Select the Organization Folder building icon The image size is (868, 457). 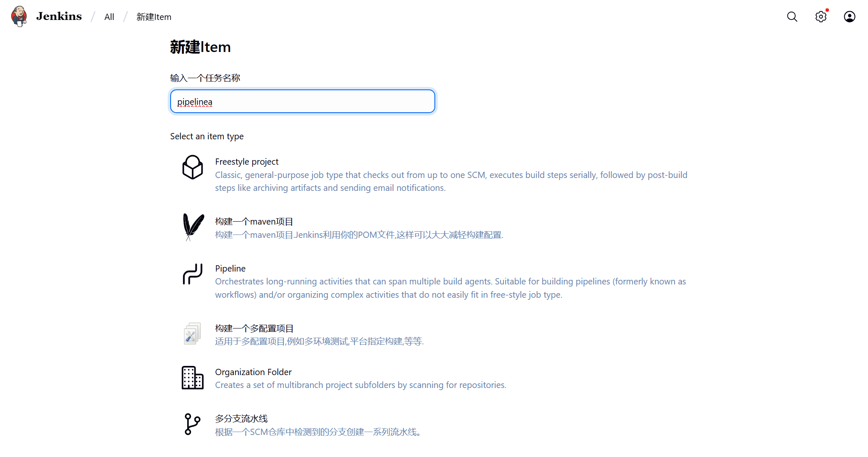pyautogui.click(x=192, y=378)
